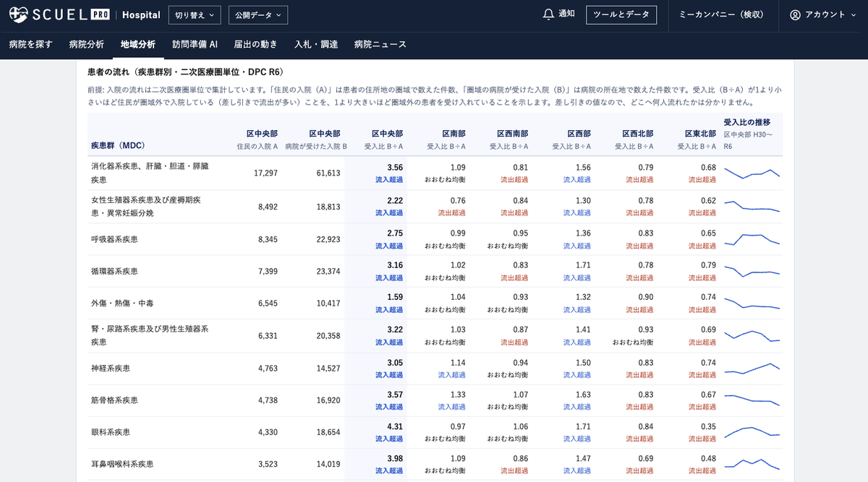The height and width of the screenshot is (482, 868).
Task: Click the account profile icon
Action: pyautogui.click(x=796, y=14)
